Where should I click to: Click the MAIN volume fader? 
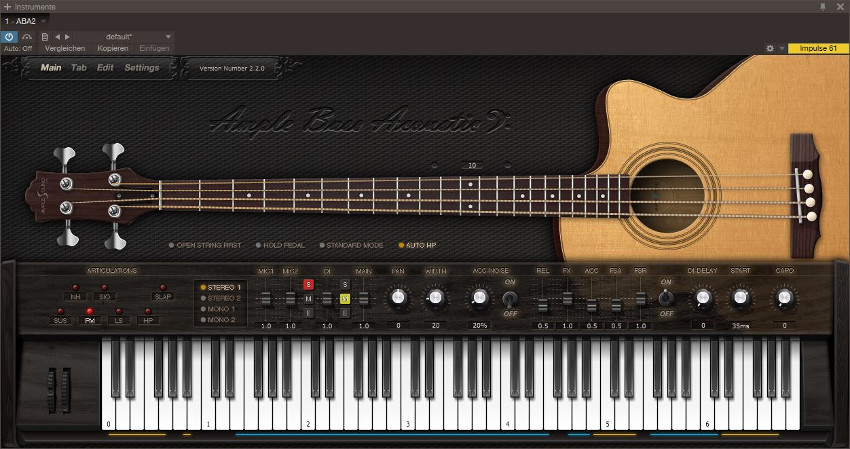364,299
